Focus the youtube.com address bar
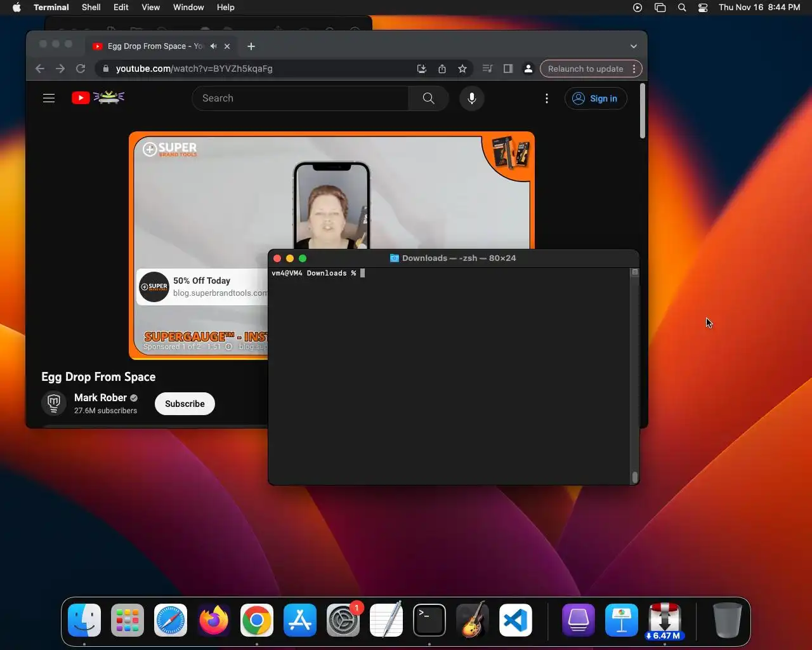Screen dimensions: 812x650 [x=194, y=69]
